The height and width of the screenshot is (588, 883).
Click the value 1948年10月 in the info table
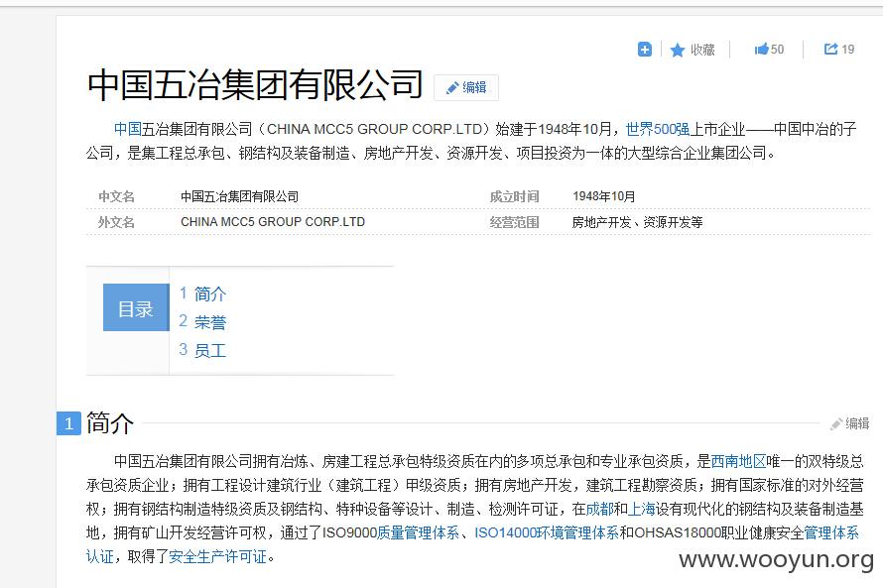603,196
